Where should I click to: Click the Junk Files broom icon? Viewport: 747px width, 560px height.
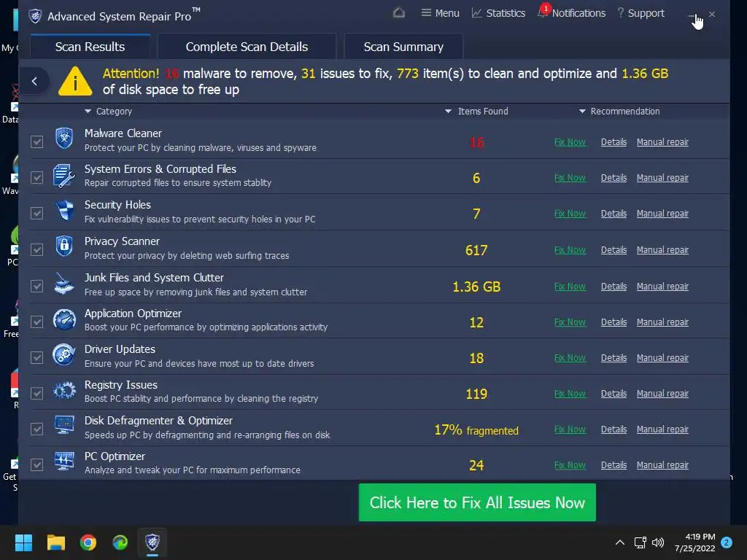point(64,284)
